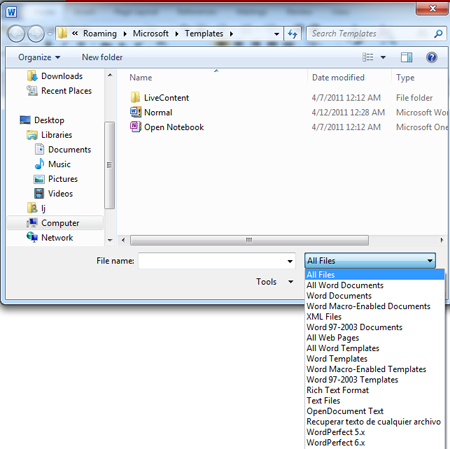The height and width of the screenshot is (449, 450).
Task: Click the Microsoft breadcrumb segment
Action: 151,34
